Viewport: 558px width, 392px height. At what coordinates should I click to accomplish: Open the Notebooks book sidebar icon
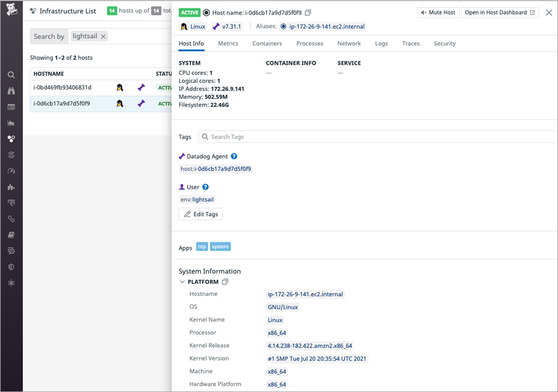tap(11, 235)
